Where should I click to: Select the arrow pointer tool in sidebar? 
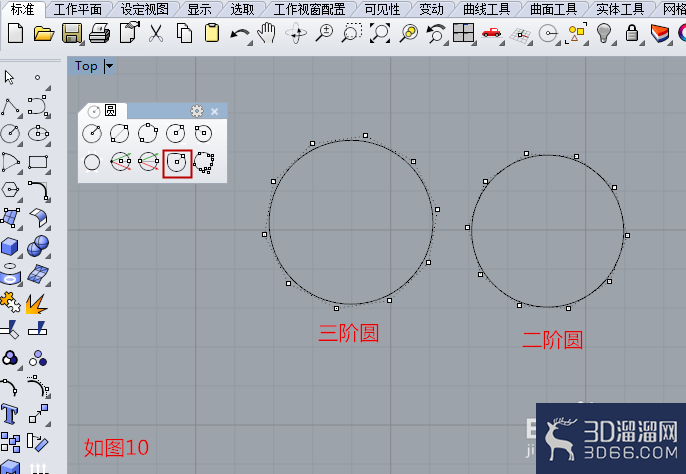tap(9, 77)
